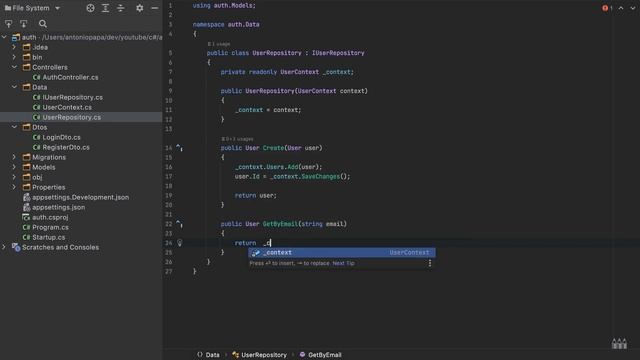Click the Expand All icon in panel header
The width and height of the screenshot is (640, 360).
pos(105,8)
